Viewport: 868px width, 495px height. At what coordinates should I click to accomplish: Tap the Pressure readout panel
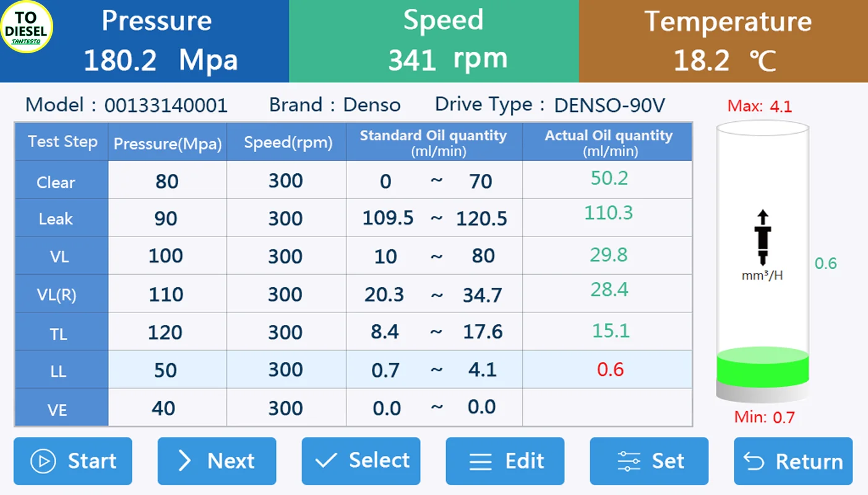(160, 41)
